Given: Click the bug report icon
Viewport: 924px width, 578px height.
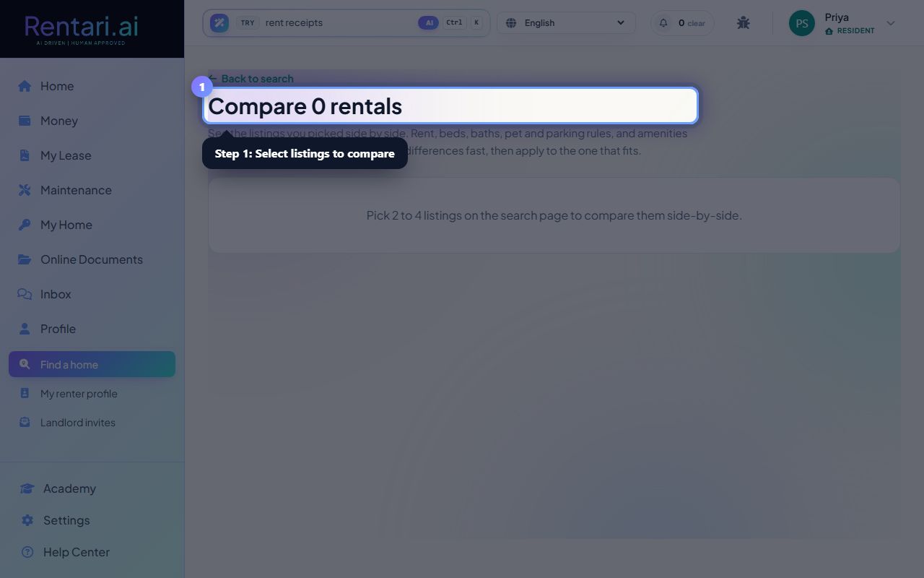Looking at the screenshot, I should point(744,22).
